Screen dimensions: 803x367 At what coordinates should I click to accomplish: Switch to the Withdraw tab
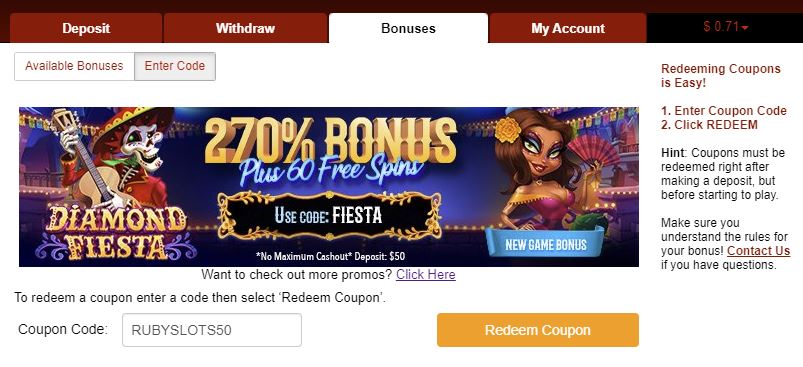click(245, 28)
